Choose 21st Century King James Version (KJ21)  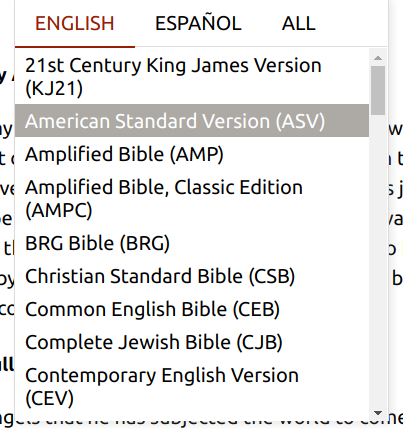coord(192,77)
